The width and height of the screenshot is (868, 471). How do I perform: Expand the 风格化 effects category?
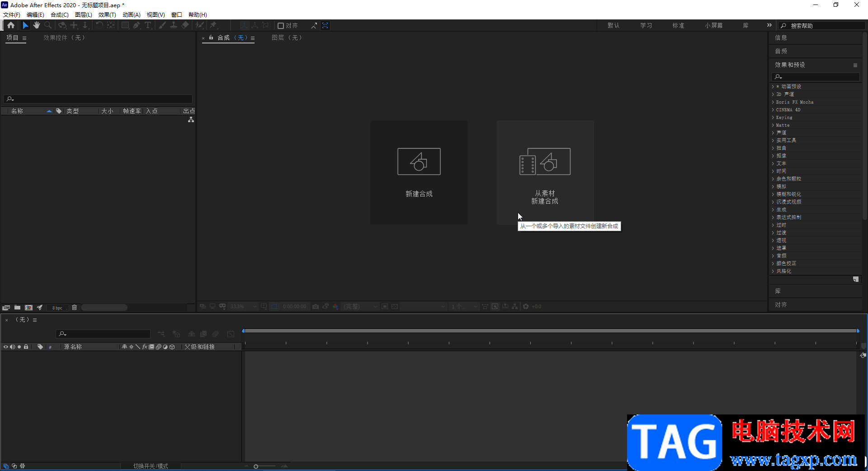pyautogui.click(x=773, y=271)
